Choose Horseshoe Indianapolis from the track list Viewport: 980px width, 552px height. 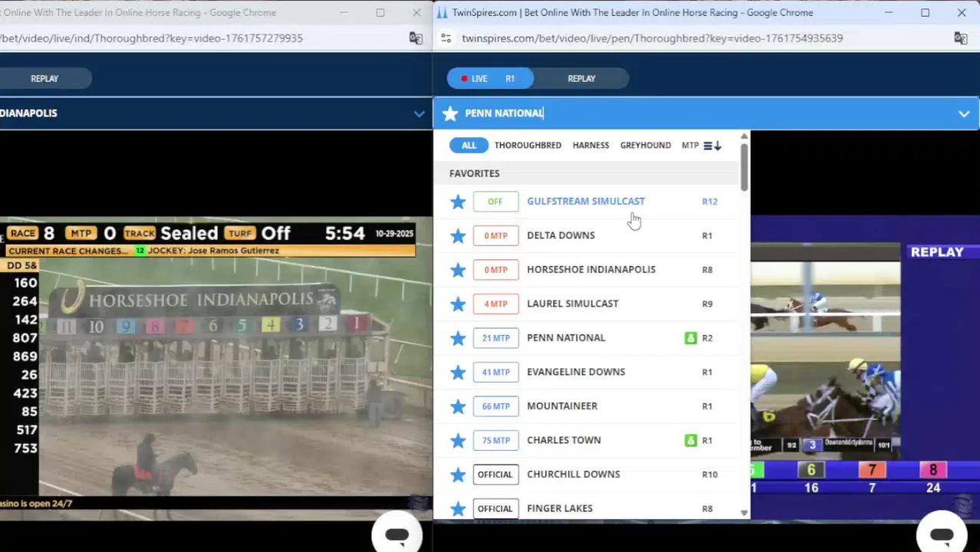pyautogui.click(x=590, y=270)
